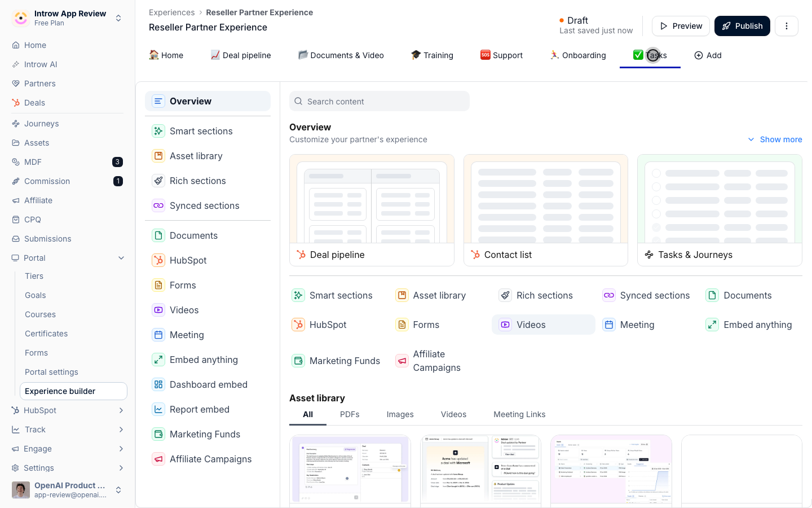
Task: Select the Tasks & Journeys layout card
Action: tap(720, 210)
